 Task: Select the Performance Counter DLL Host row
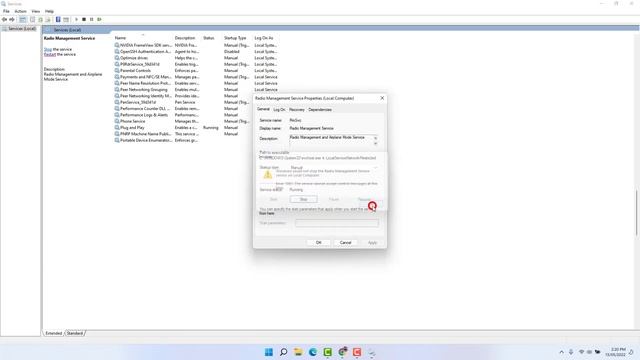[182, 109]
